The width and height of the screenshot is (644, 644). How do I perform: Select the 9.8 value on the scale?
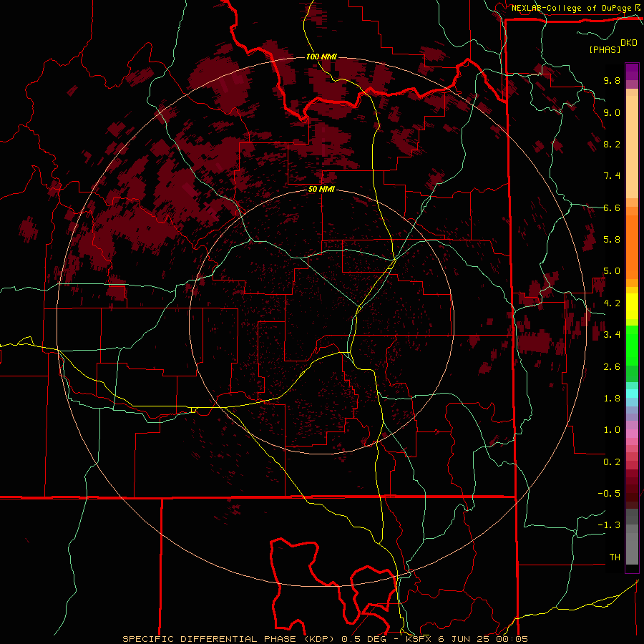612,80
